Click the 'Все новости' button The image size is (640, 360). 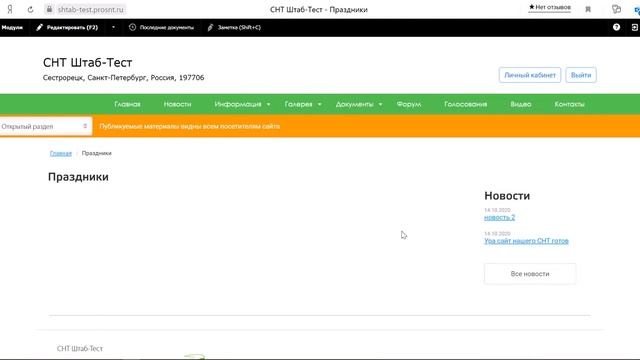pyautogui.click(x=530, y=274)
